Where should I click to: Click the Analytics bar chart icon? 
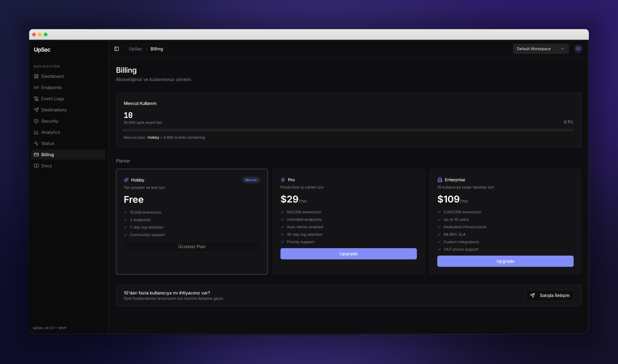click(x=36, y=132)
